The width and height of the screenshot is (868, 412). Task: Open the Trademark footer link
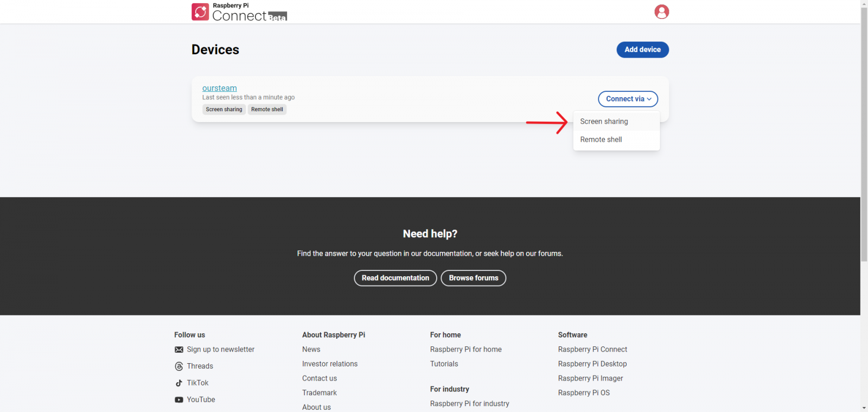pos(320,393)
